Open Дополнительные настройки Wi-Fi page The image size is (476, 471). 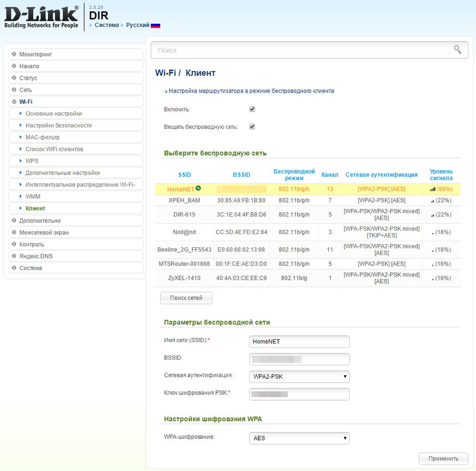(76, 173)
